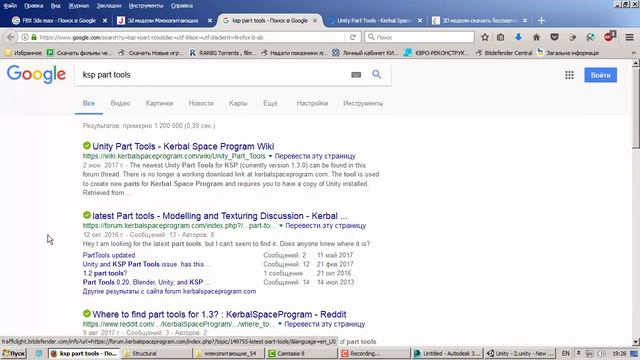
Task: Switch to 'Unity Part Tools - Kerbal' tab
Action: (373, 20)
